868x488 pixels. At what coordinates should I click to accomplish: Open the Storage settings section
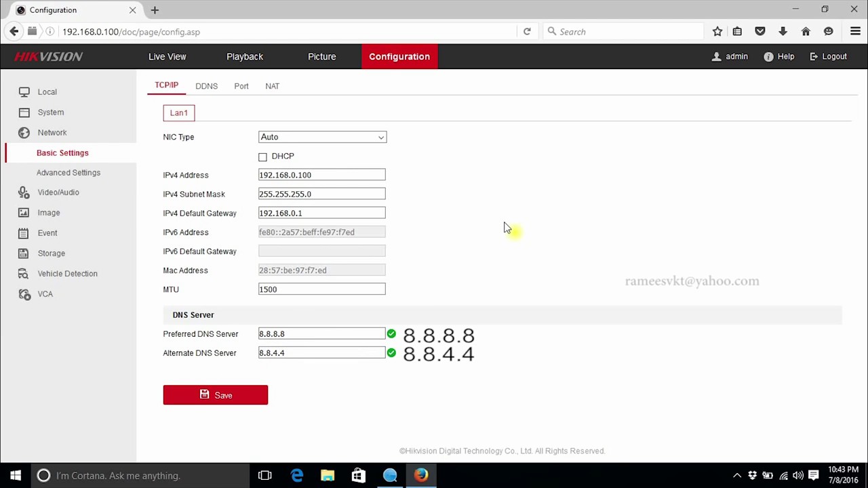(x=52, y=253)
